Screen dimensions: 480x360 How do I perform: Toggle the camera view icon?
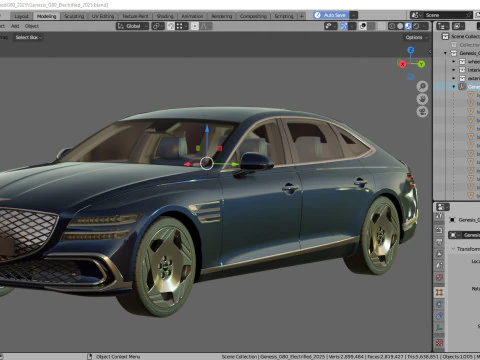click(422, 112)
